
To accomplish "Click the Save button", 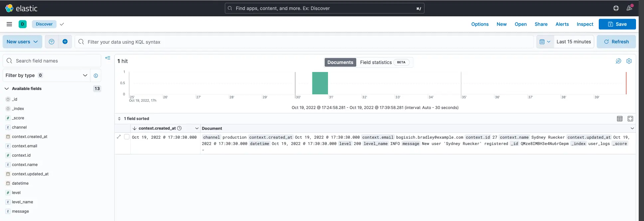I will tap(617, 24).
